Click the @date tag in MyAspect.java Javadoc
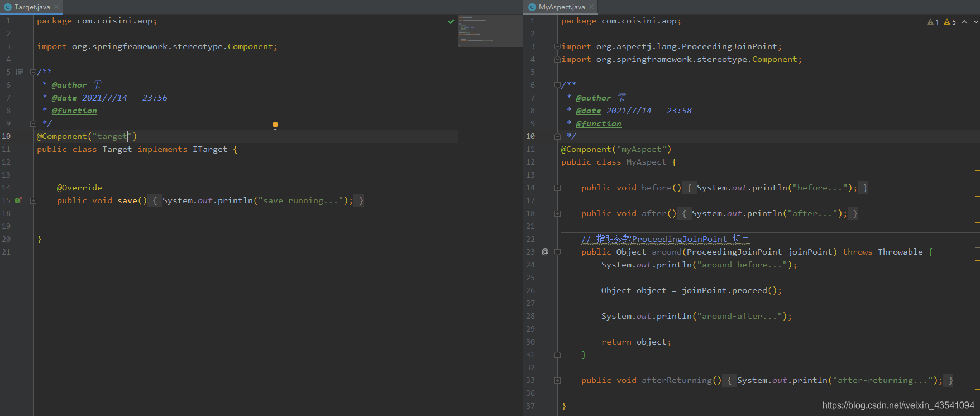 tap(589, 111)
